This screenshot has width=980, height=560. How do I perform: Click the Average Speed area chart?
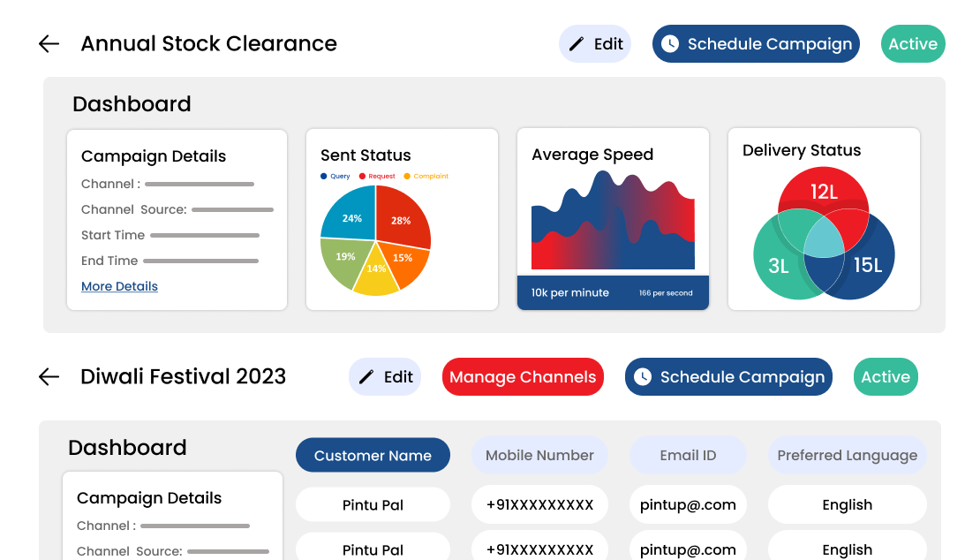613,220
